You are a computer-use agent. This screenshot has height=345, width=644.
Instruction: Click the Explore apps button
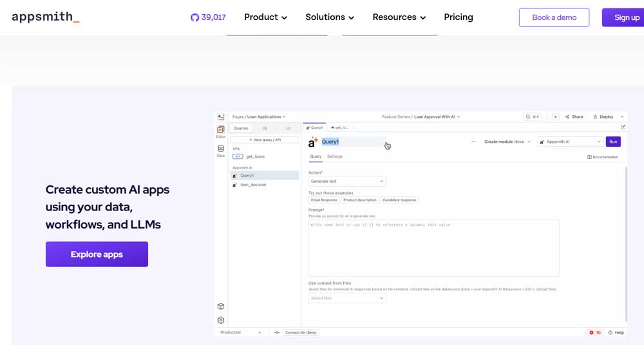click(97, 254)
